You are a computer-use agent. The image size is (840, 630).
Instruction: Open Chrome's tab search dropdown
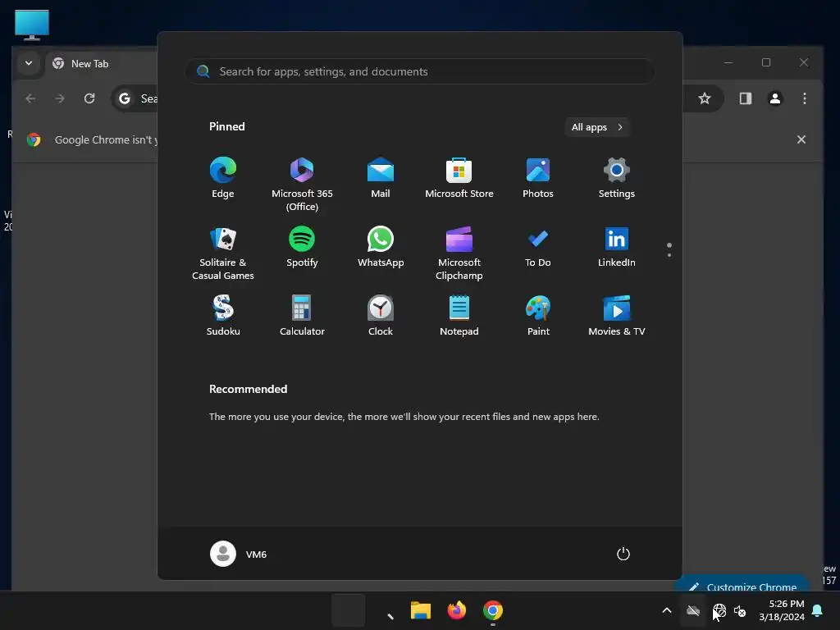(29, 63)
